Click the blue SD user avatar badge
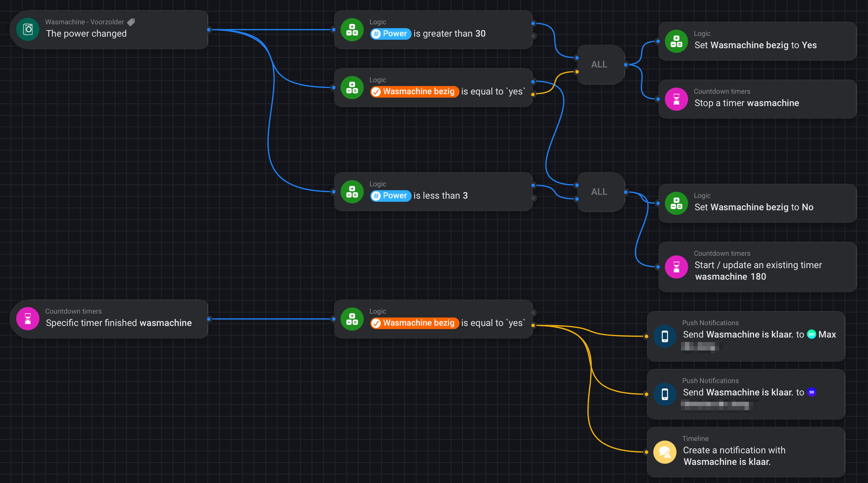The image size is (868, 483). pyautogui.click(x=812, y=392)
